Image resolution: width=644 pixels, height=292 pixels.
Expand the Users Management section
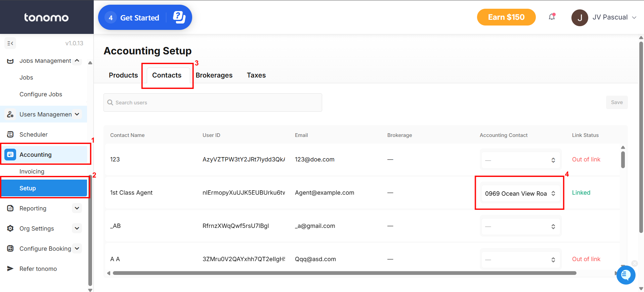[x=77, y=114]
